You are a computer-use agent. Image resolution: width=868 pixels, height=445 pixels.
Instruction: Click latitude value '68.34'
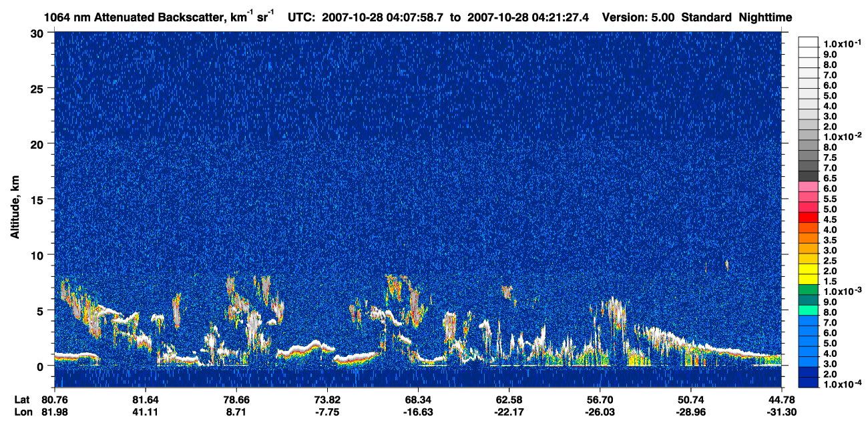click(x=418, y=399)
